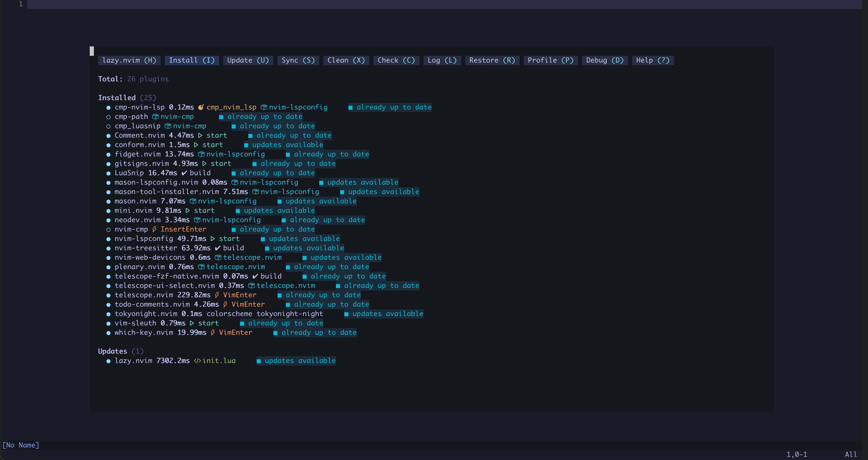The height and width of the screenshot is (460, 868).
Task: Click the package icon in the cmp_luasnip row
Action: coord(168,126)
